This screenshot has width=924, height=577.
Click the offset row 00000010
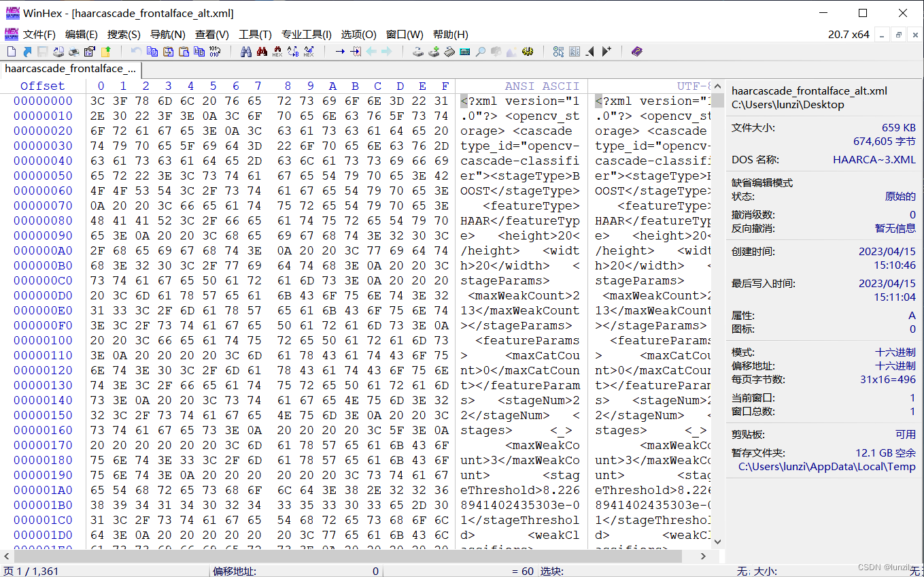[x=43, y=116]
